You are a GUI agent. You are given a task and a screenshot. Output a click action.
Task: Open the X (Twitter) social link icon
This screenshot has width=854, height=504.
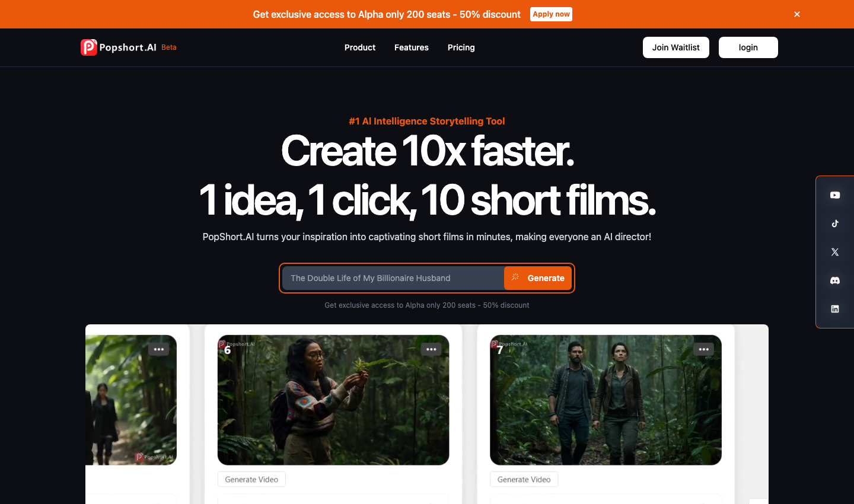[835, 252]
